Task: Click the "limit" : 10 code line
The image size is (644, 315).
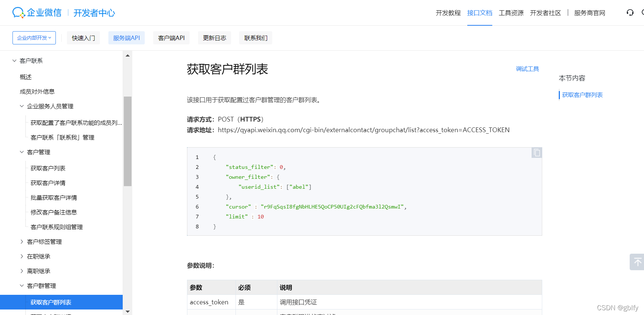Action: (x=245, y=217)
